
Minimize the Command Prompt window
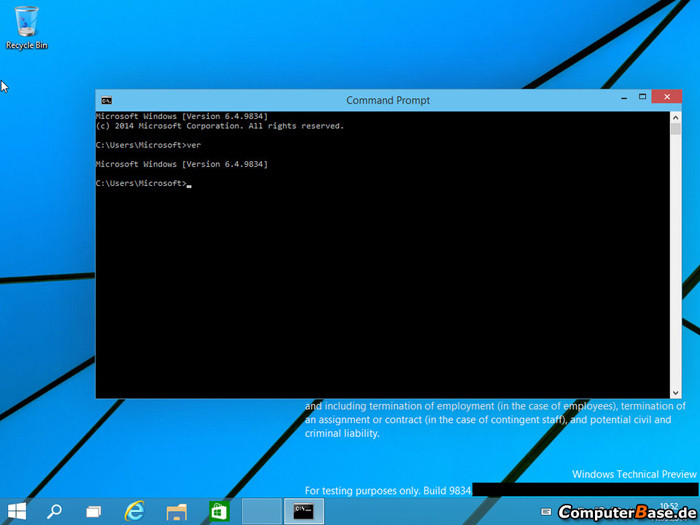(622, 99)
